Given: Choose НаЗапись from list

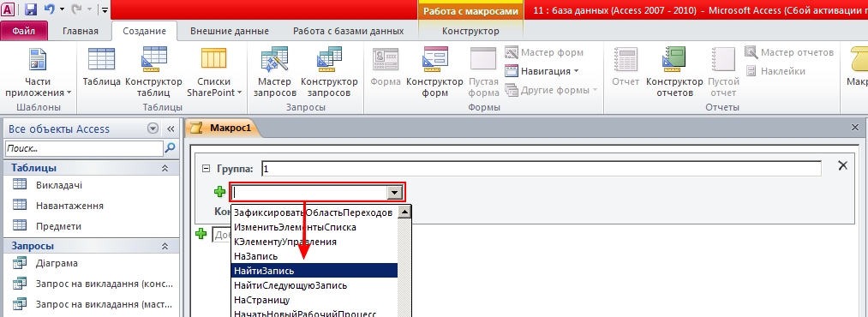Looking at the screenshot, I should (314, 257).
